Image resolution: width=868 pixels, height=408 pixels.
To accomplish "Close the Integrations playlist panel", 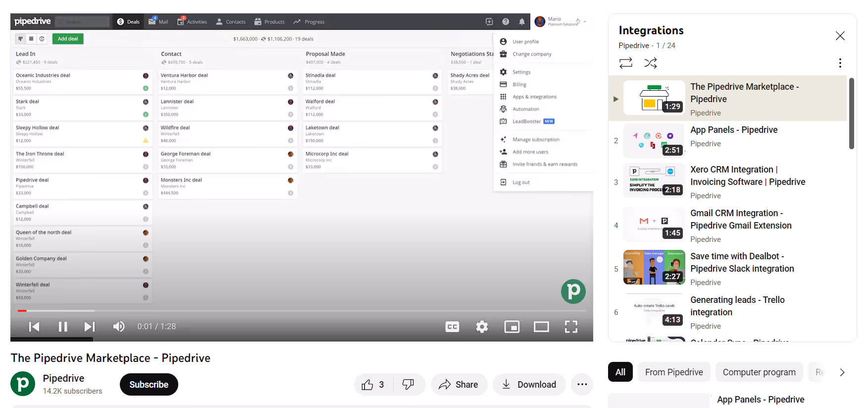I will pyautogui.click(x=840, y=36).
